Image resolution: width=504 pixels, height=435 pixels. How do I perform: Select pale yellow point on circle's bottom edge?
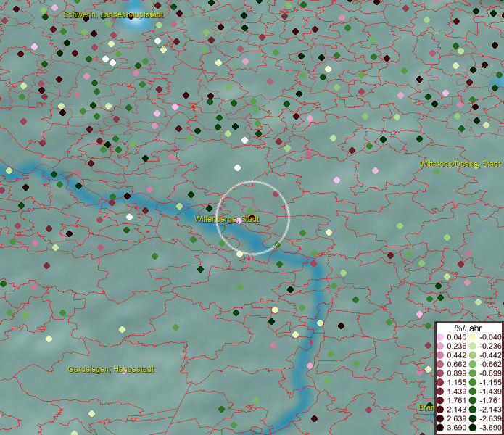[239, 254]
